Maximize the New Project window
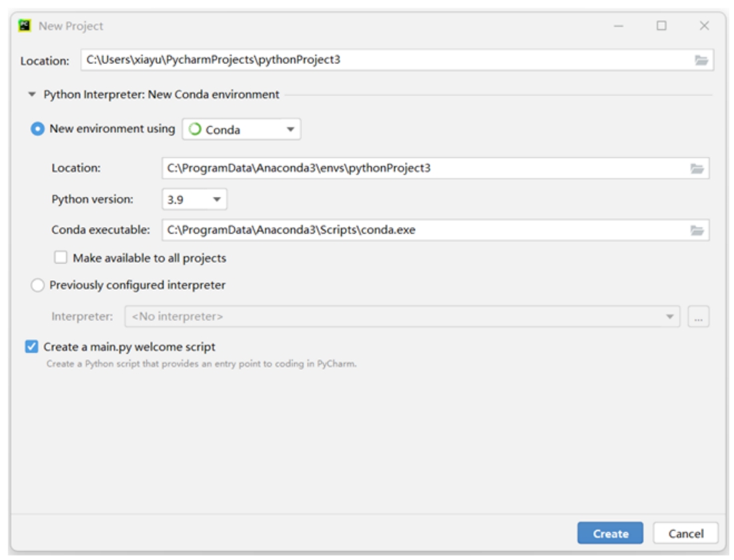Image resolution: width=734 pixels, height=560 pixels. [661, 26]
